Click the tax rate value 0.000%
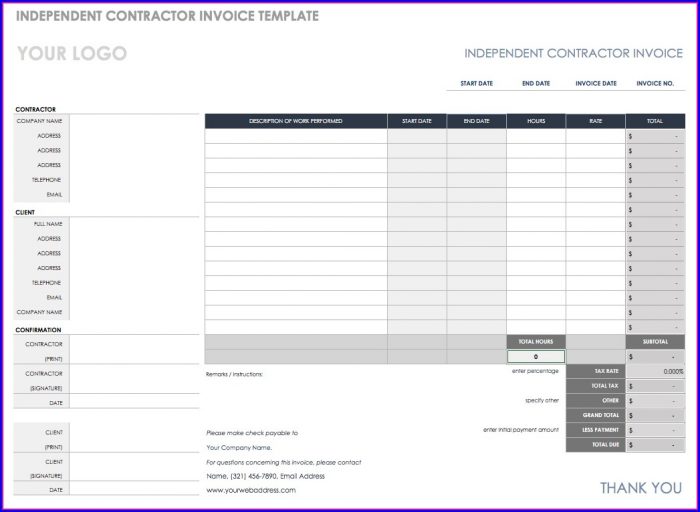Screen dimensions: 700x512 point(655,371)
